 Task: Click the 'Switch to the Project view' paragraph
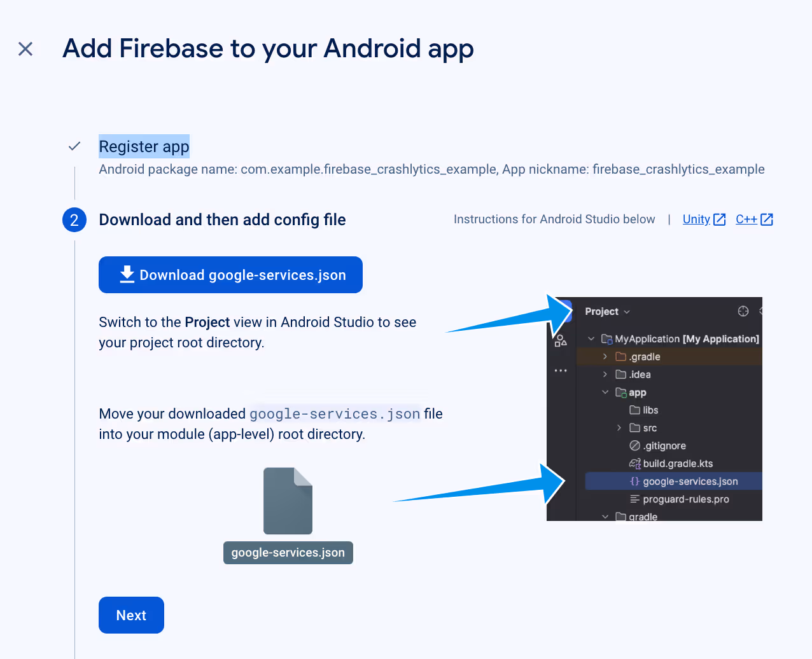(258, 332)
